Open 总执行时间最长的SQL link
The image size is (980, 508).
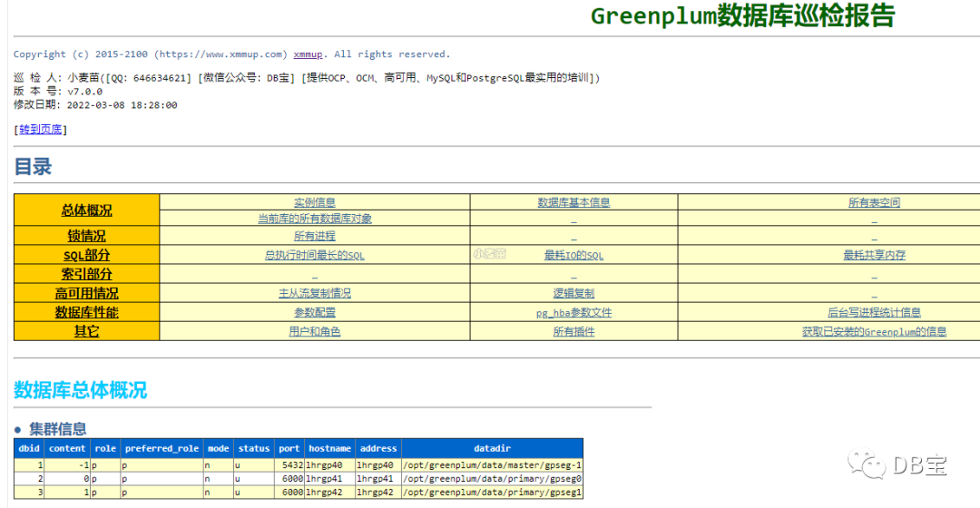[x=314, y=255]
